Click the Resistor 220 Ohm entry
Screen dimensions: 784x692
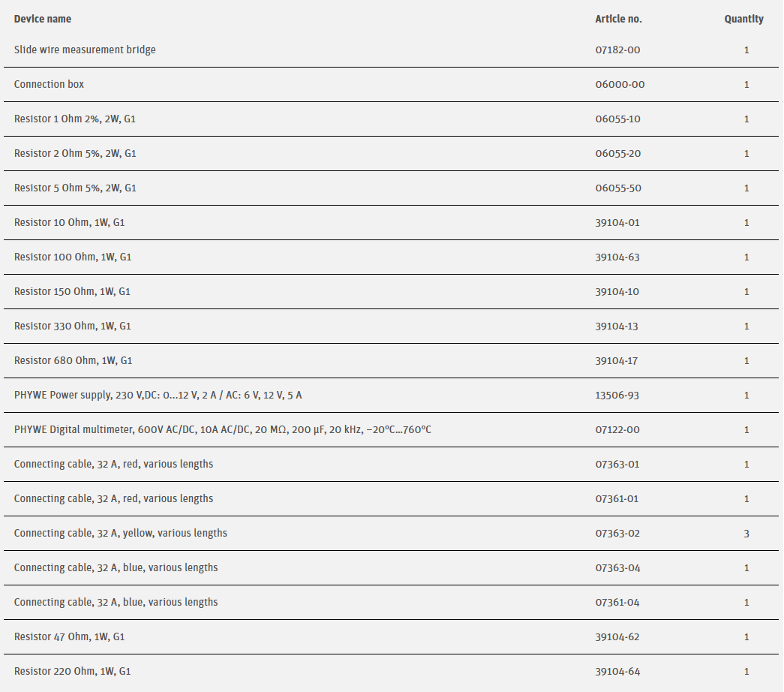click(72, 671)
